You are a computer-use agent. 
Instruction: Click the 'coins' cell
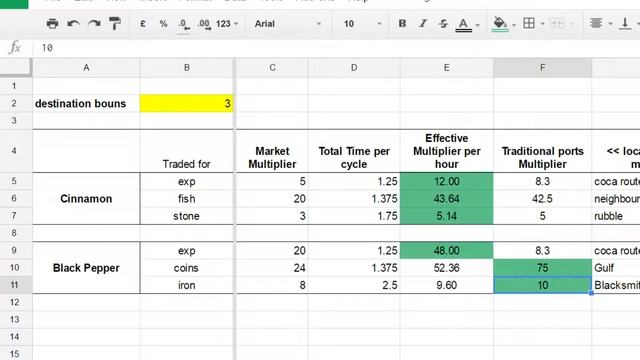[187, 268]
